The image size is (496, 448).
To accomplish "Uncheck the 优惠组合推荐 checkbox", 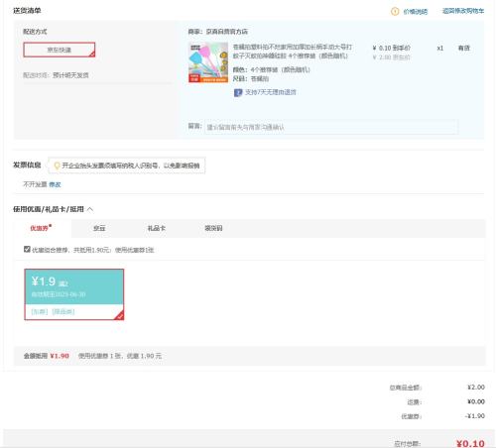I will [x=27, y=249].
